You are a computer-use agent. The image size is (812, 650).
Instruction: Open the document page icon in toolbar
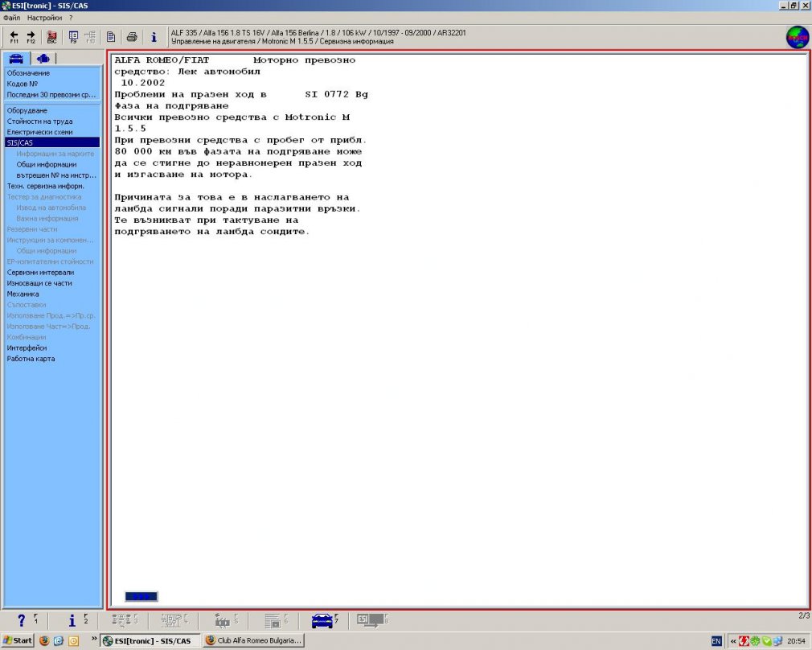pos(111,36)
